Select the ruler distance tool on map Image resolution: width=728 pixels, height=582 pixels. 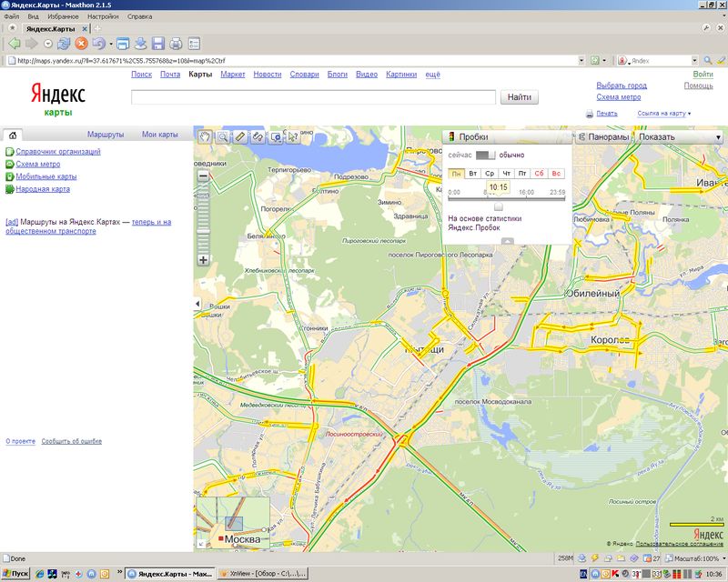click(240, 137)
